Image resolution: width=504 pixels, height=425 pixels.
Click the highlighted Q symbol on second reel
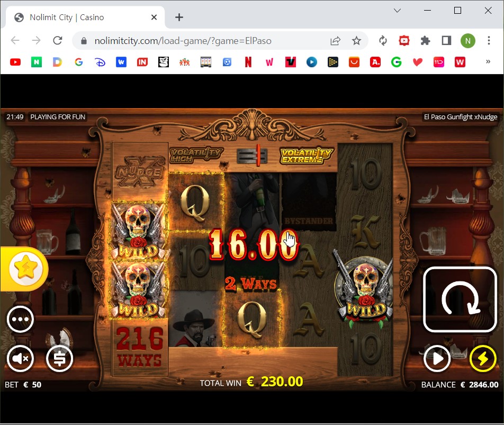(x=195, y=202)
